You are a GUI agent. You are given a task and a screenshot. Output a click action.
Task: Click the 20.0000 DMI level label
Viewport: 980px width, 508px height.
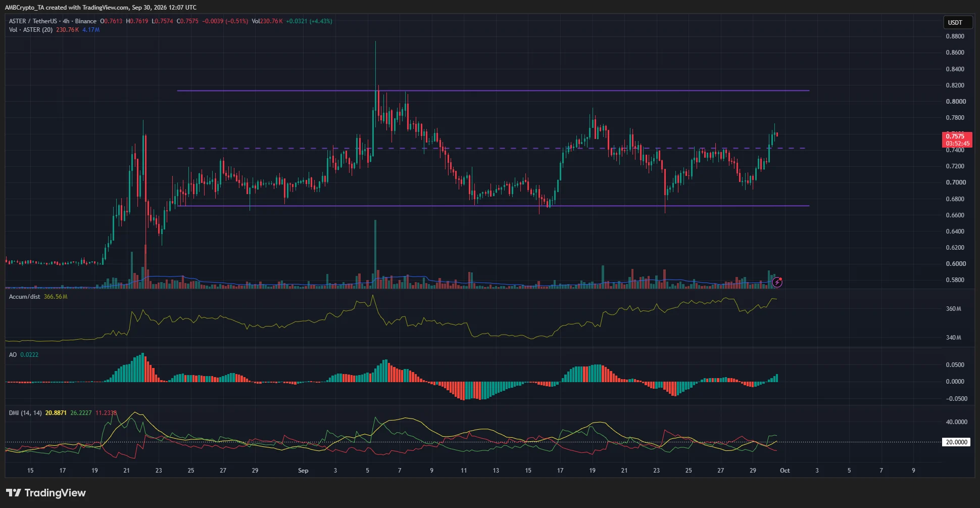(957, 442)
